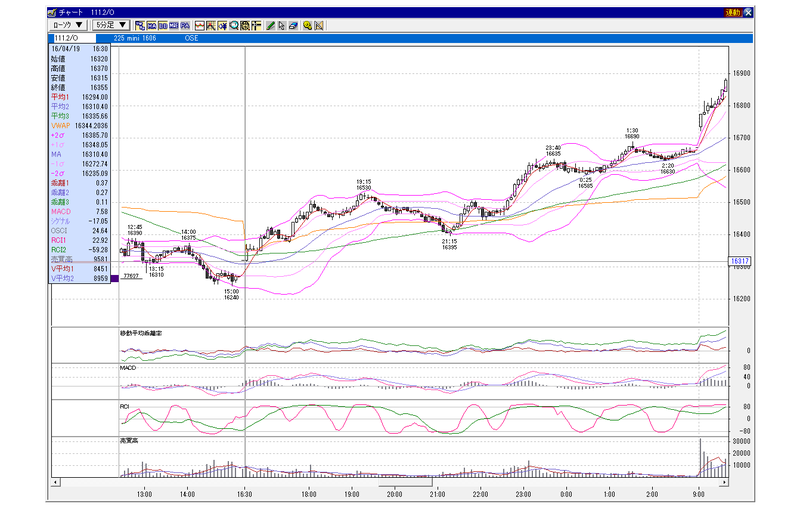The height and width of the screenshot is (507, 800).
Task: Click the MACD panel label
Action: 128,368
